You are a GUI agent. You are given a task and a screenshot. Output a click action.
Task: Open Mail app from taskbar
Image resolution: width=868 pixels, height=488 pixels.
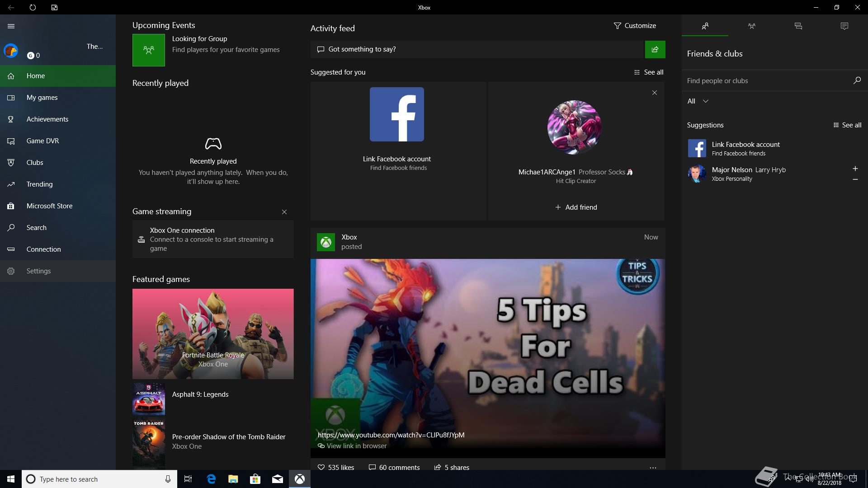[277, 479]
